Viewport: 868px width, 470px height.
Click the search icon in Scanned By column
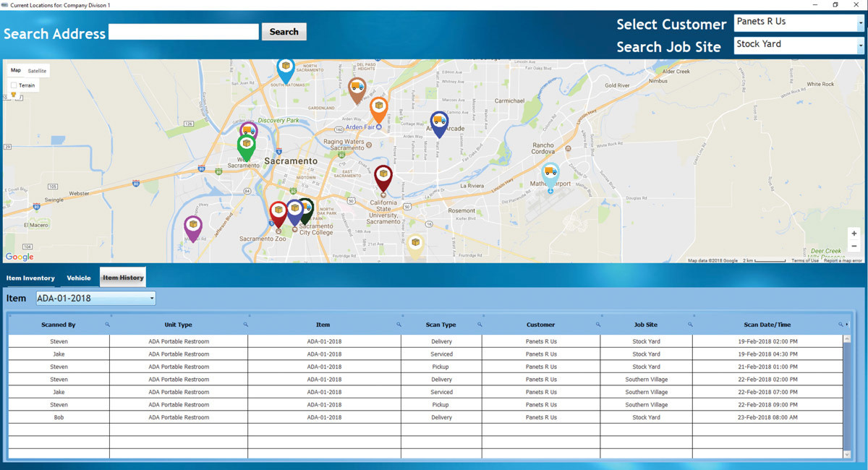[107, 325]
